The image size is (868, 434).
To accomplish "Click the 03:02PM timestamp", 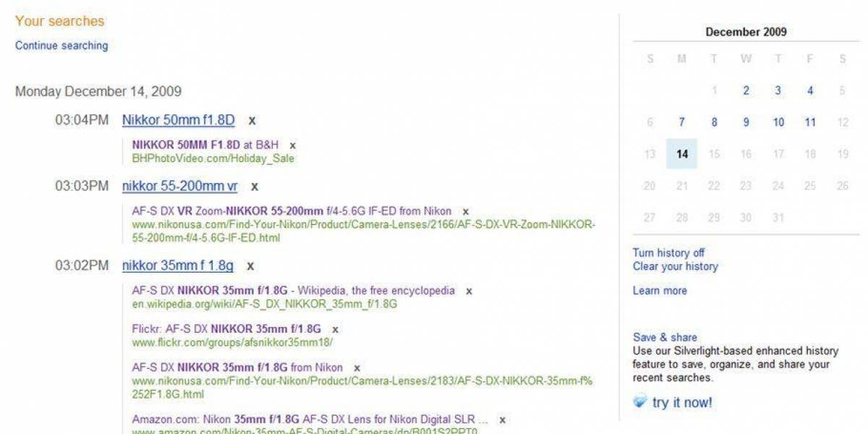I will point(82,265).
